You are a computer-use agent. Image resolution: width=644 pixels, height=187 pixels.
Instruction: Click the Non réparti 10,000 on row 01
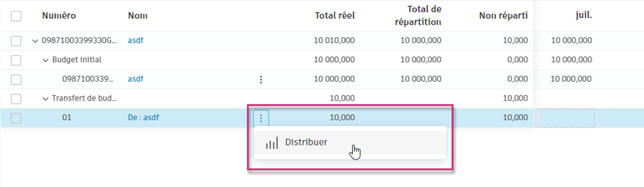click(515, 118)
